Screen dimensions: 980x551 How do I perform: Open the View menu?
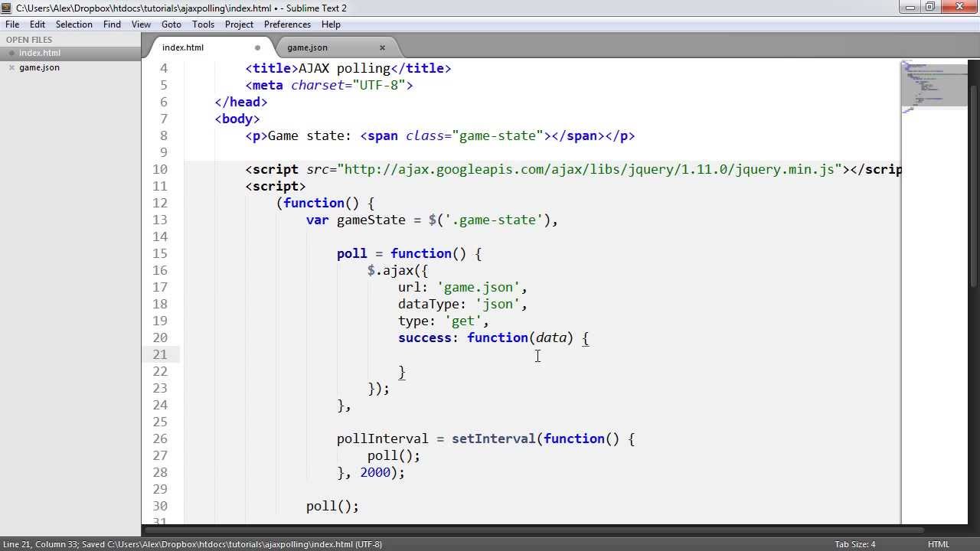coord(141,24)
